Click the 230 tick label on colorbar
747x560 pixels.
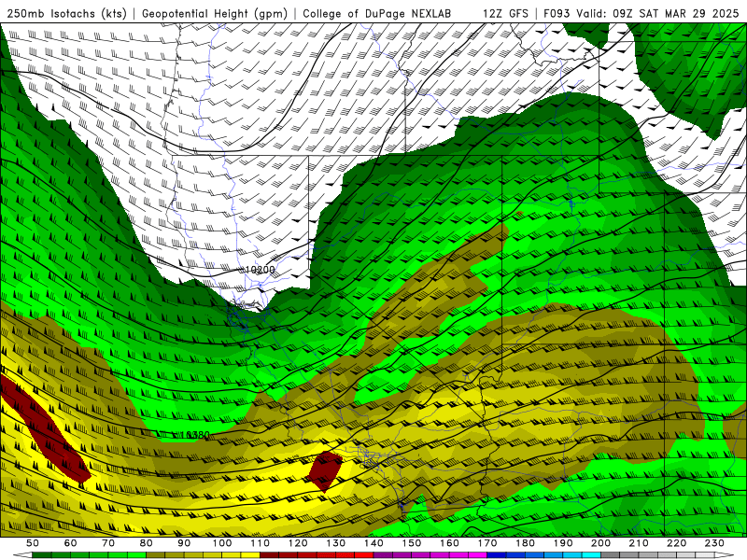[714, 543]
